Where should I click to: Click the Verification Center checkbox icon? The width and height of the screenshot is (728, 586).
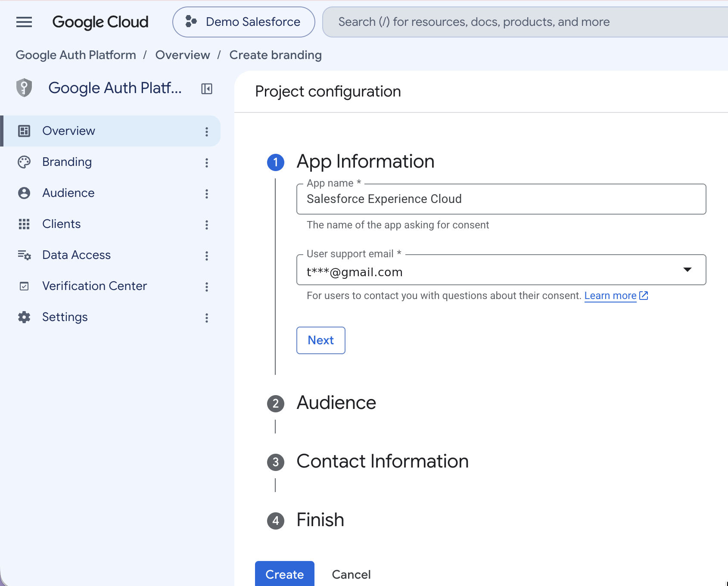pos(24,286)
